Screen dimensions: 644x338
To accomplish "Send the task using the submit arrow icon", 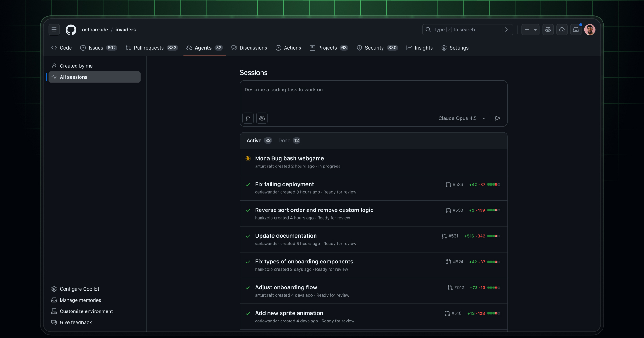I will point(498,118).
